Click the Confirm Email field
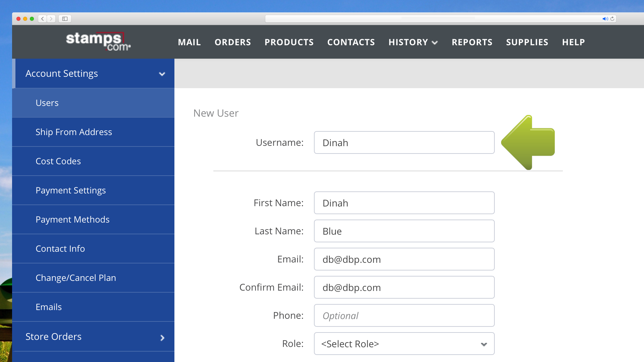This screenshot has height=362, width=644. [404, 287]
